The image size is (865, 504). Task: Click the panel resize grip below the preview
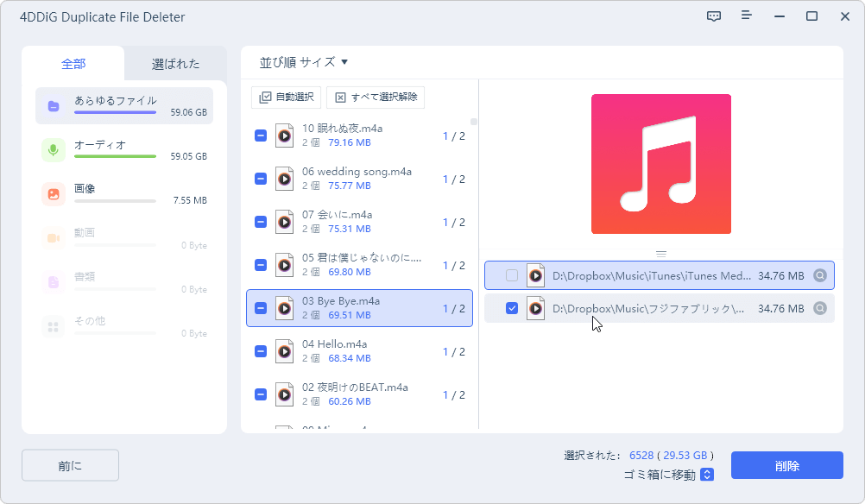[661, 255]
